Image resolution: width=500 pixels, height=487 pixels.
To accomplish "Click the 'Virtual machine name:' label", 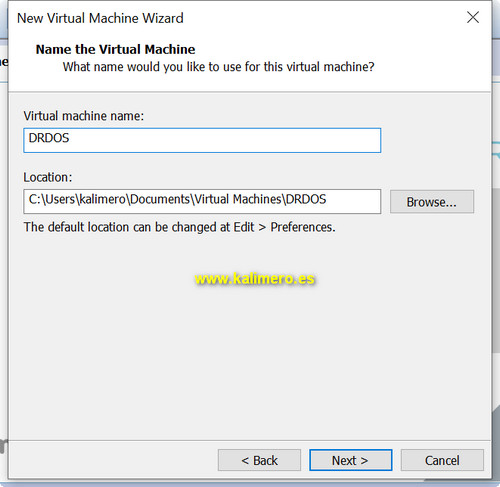I will click(84, 116).
